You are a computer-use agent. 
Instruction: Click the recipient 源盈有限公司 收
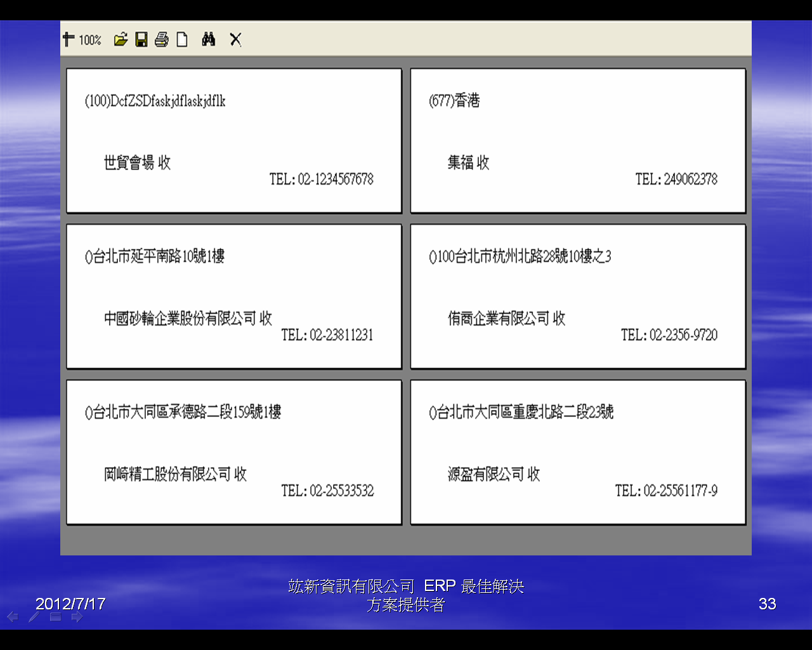(x=494, y=474)
